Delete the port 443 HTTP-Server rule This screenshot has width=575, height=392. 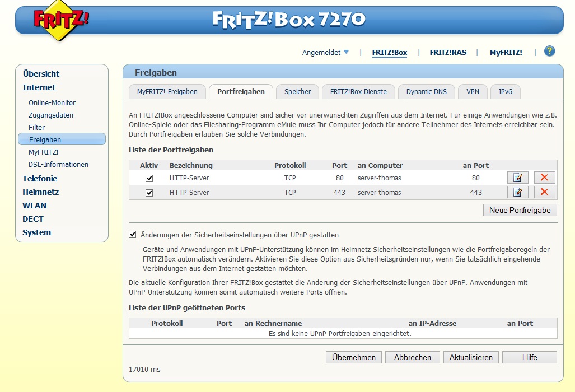[x=544, y=192]
